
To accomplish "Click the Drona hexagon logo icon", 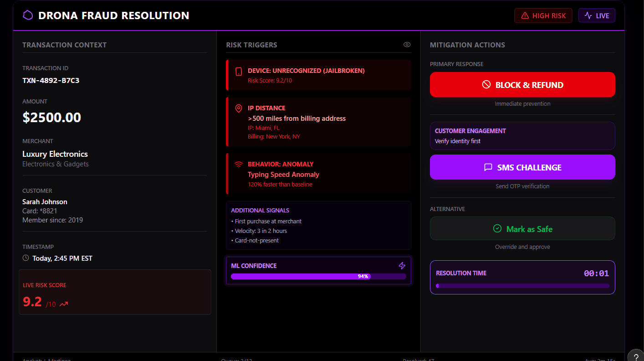I will pyautogui.click(x=28, y=15).
